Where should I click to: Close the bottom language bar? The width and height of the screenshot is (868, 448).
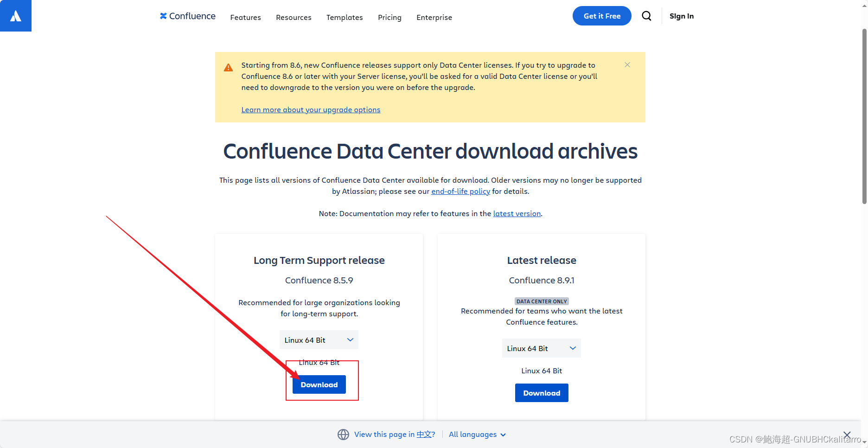tap(847, 435)
